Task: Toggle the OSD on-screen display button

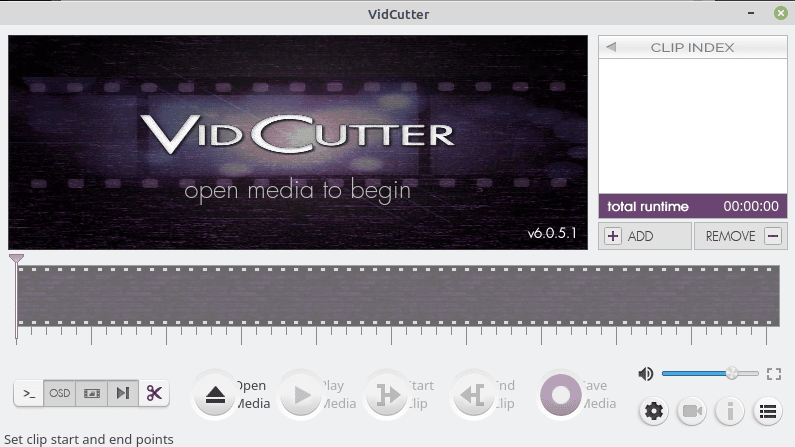Action: tap(59, 393)
